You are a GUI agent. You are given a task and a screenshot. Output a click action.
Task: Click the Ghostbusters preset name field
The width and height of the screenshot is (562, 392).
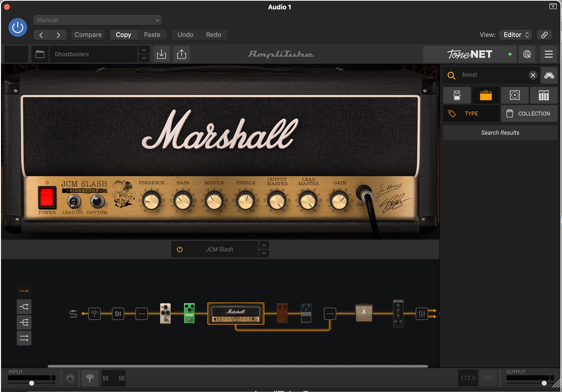click(x=93, y=54)
